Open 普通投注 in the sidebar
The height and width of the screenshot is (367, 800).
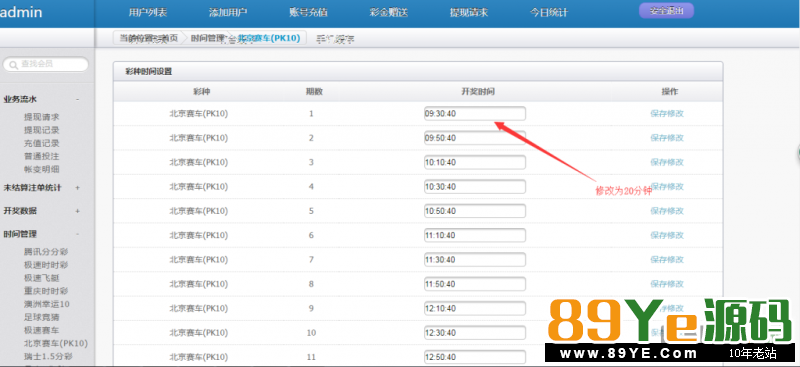pos(41,156)
